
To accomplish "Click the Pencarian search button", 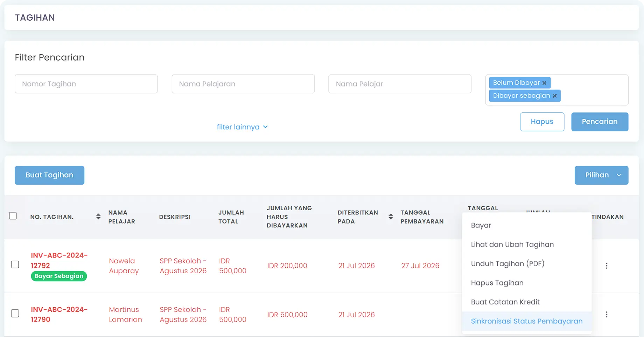I will (600, 122).
